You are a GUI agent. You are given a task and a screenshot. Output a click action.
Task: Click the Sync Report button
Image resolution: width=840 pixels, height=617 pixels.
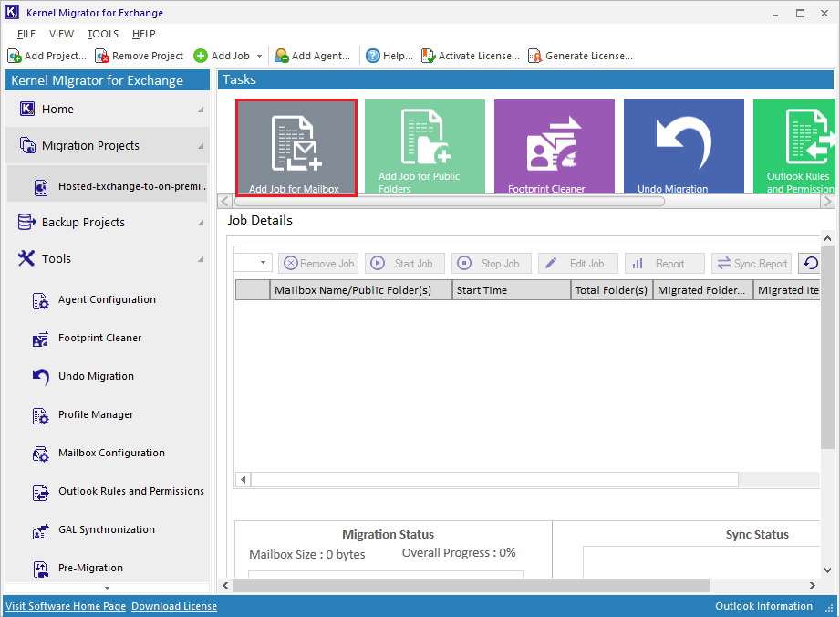click(751, 263)
